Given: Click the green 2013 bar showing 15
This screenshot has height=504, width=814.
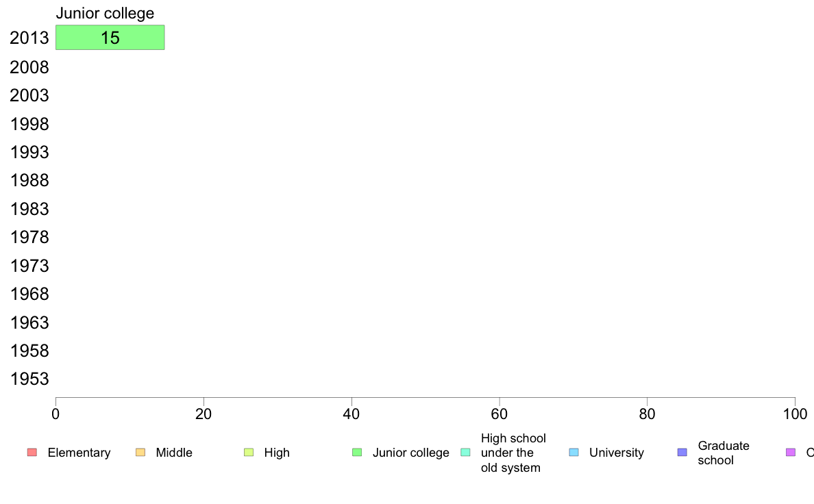Looking at the screenshot, I should click(110, 38).
